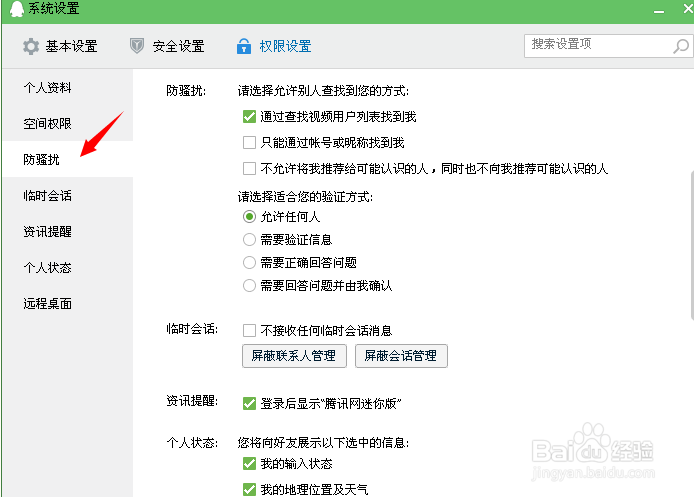
Task: Select the 需要回答问题并由我确认 radio button
Action: point(249,285)
